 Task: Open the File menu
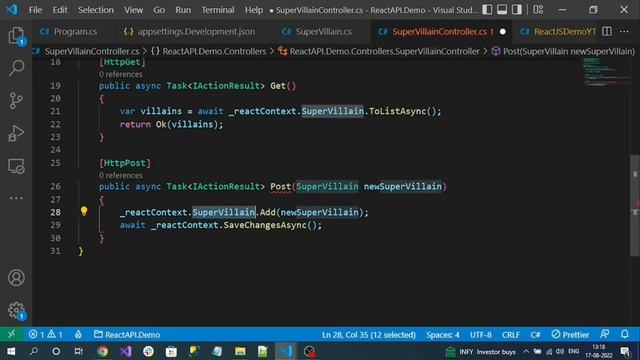tap(35, 10)
